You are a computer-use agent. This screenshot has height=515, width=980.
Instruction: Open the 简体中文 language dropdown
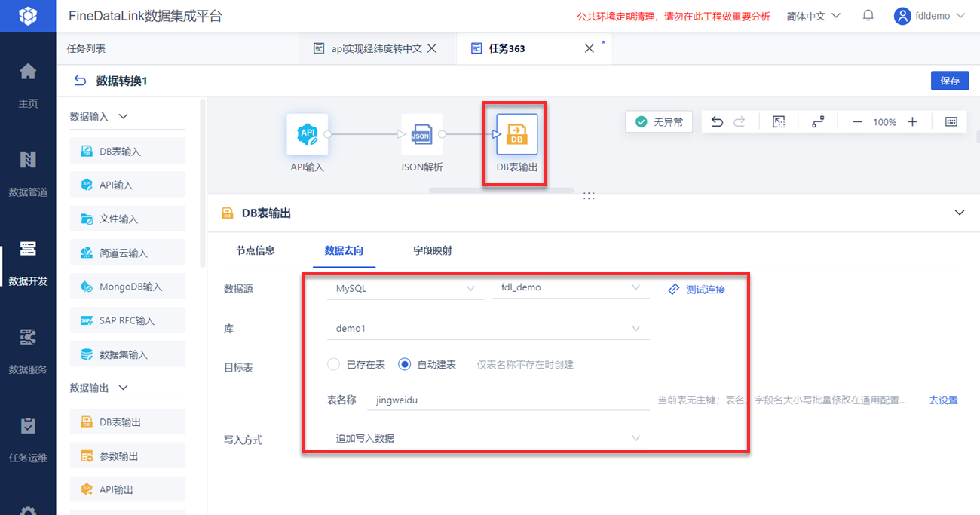point(813,16)
